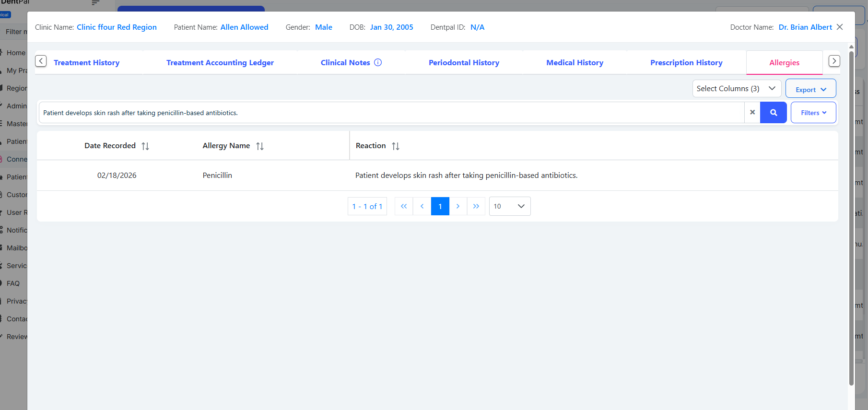Click the Clinical Notes info icon

tap(378, 62)
